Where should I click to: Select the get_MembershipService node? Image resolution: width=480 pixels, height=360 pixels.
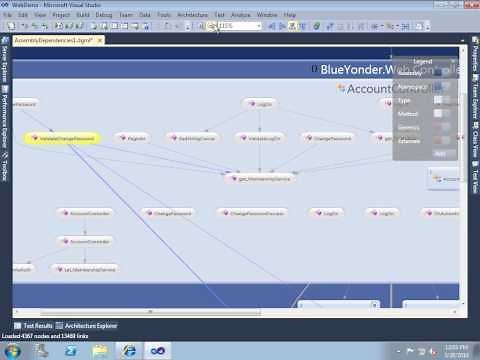pyautogui.click(x=260, y=179)
